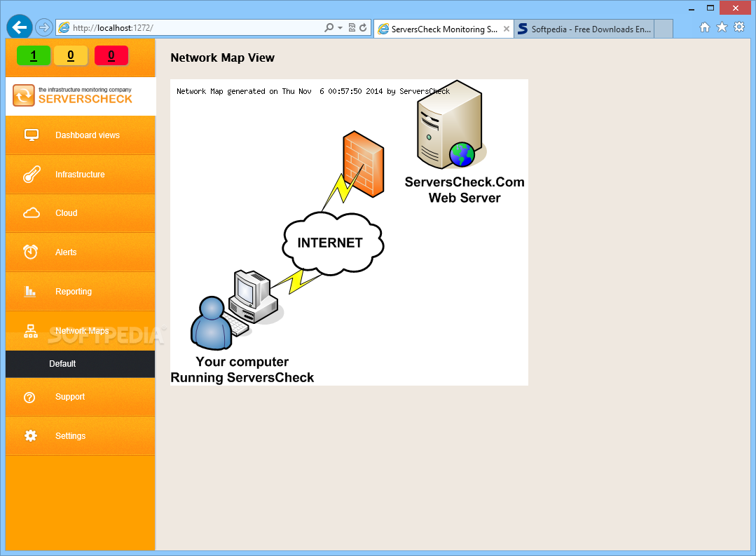The width and height of the screenshot is (756, 556).
Task: Click the Infrastructure thermometer icon
Action: (32, 175)
